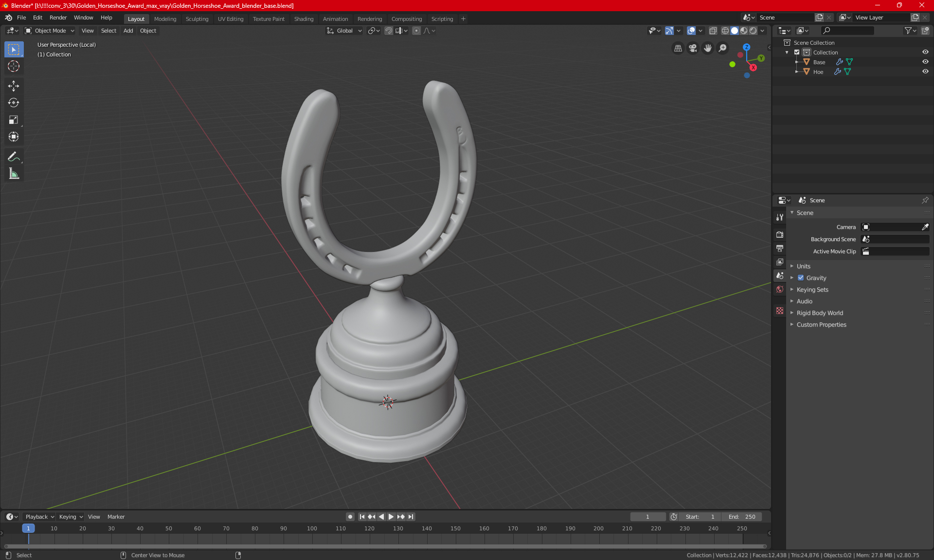Viewport: 934px width, 560px height.
Task: Open the timeline Marker menu
Action: click(x=116, y=517)
